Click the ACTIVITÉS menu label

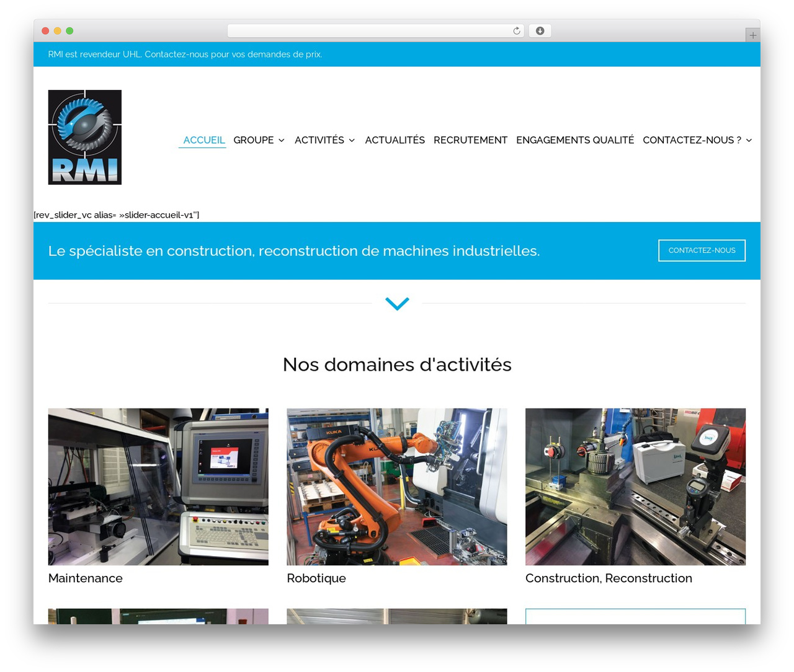coord(319,140)
